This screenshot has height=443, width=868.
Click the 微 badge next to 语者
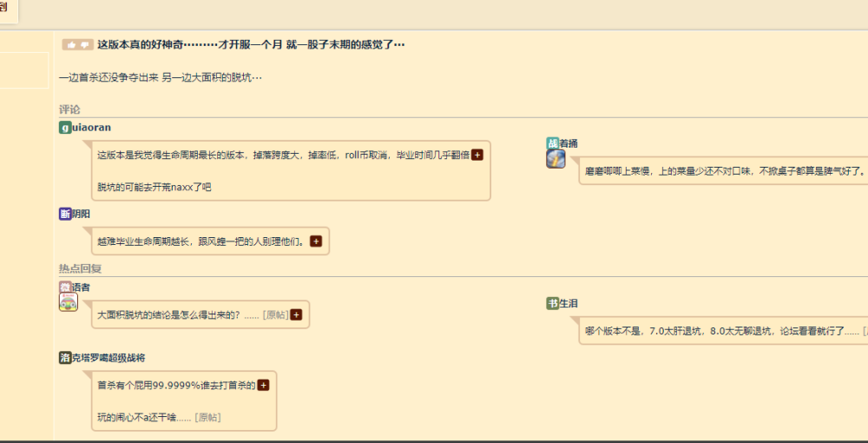(x=65, y=288)
